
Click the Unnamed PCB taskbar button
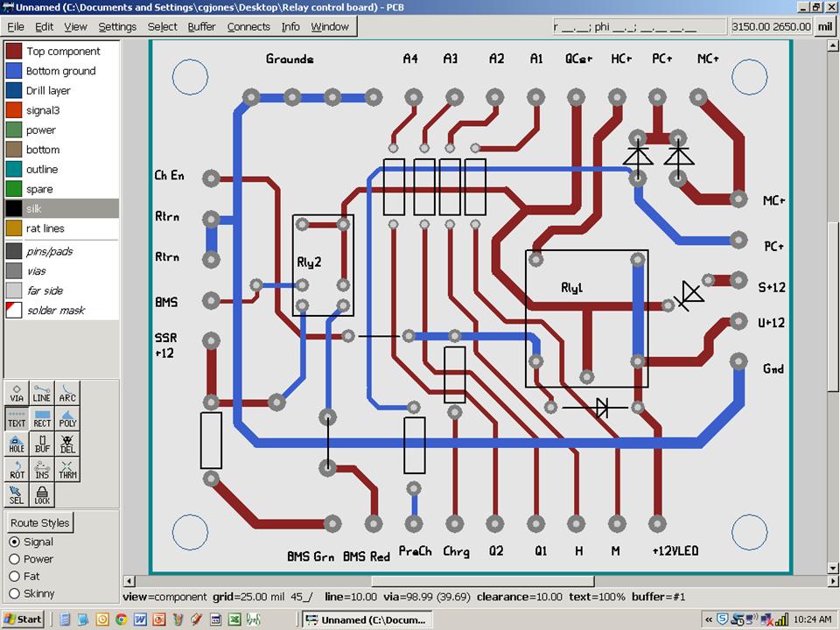367,619
